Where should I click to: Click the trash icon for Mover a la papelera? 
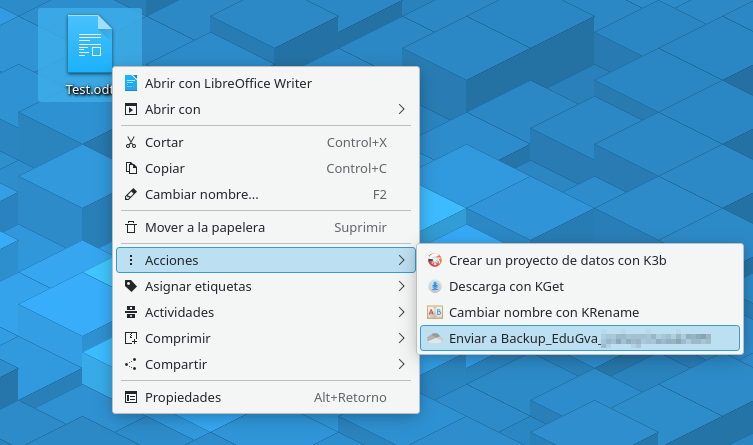coord(130,227)
